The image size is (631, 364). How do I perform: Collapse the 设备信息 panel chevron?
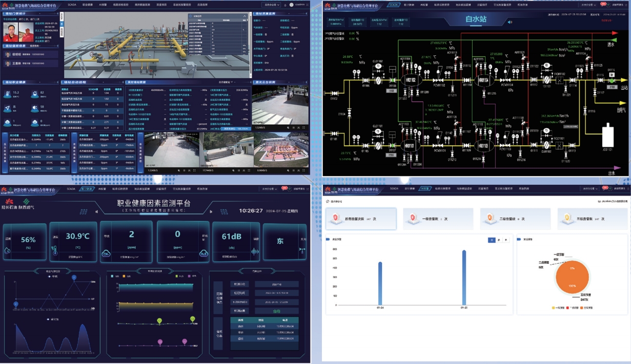pyautogui.click(x=245, y=17)
